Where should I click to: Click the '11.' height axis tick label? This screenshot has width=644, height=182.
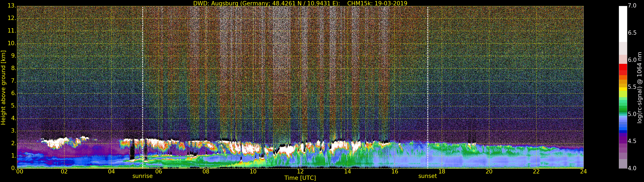[12, 31]
